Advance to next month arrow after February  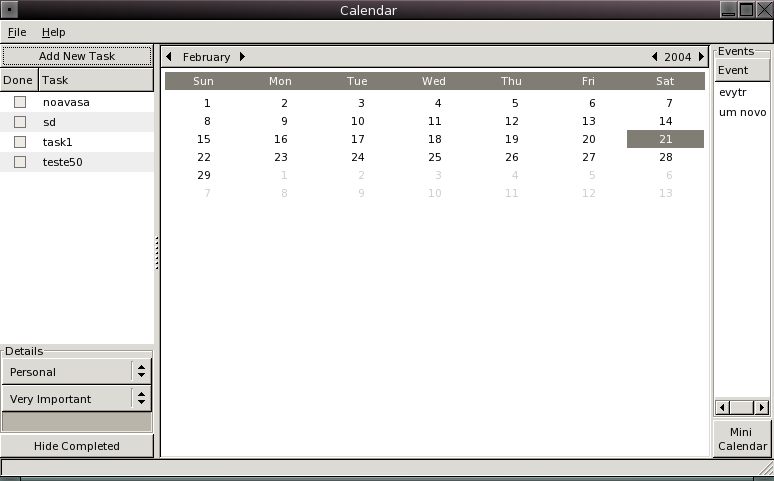coord(242,57)
